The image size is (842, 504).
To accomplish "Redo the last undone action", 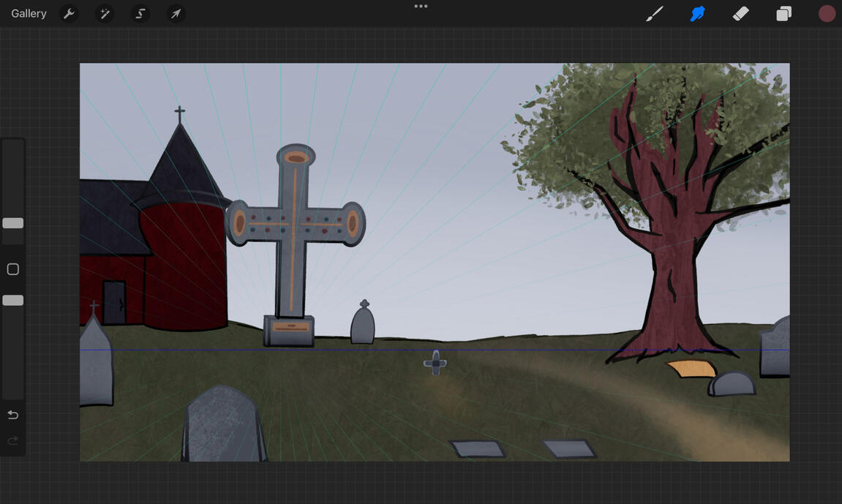I will tap(13, 440).
